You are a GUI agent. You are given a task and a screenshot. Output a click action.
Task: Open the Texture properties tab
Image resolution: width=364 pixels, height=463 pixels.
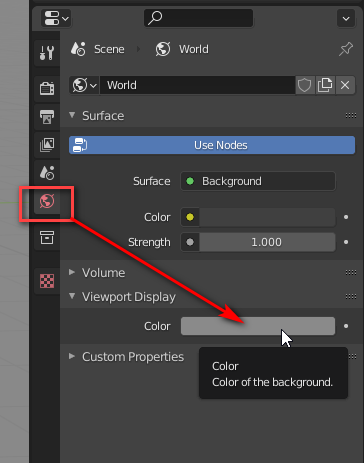click(x=47, y=281)
